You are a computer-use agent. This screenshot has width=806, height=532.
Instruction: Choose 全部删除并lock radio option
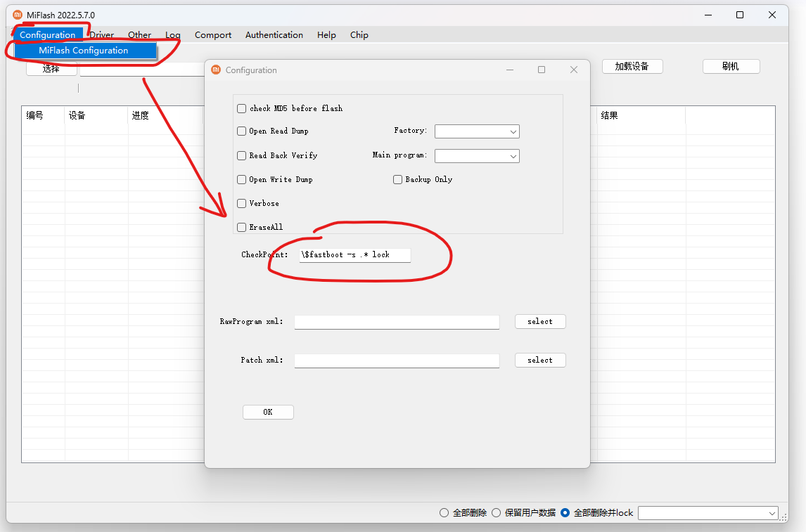(x=565, y=512)
